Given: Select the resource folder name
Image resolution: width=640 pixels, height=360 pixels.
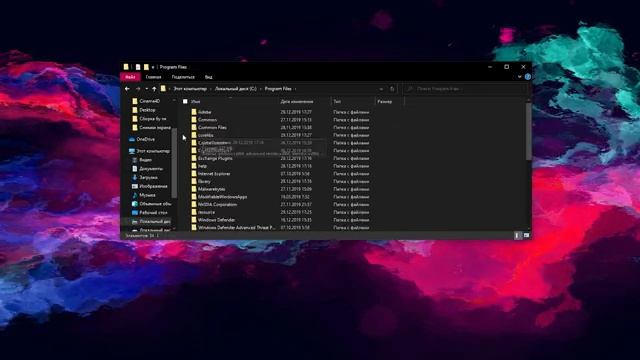Looking at the screenshot, I should coord(206,212).
